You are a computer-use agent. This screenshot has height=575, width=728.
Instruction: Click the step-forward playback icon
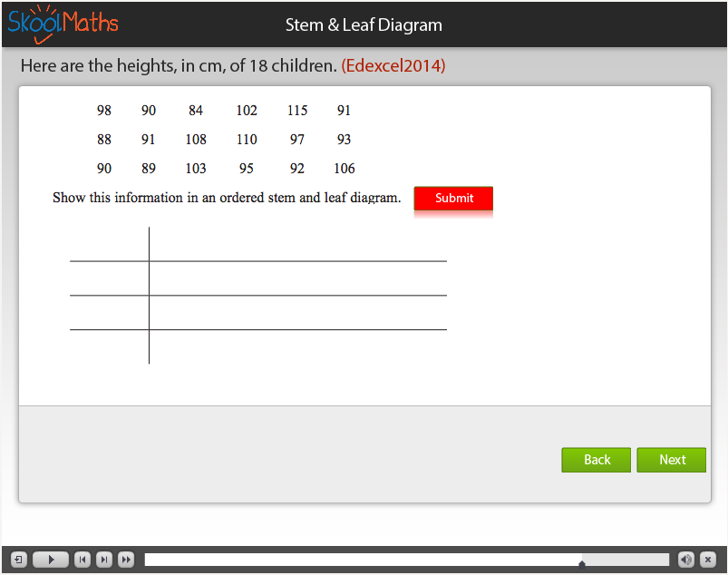coord(104,560)
